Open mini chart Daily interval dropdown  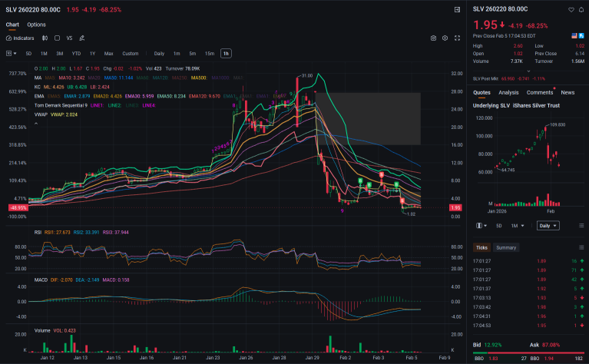pos(548,226)
